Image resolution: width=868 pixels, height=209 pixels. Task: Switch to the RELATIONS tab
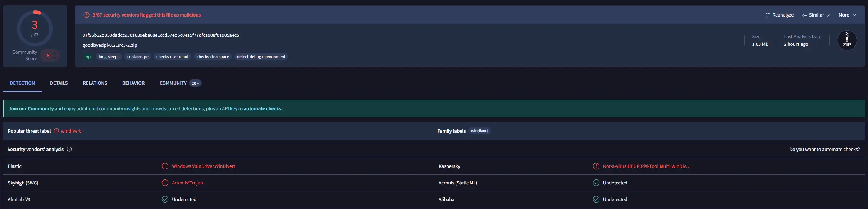point(95,83)
